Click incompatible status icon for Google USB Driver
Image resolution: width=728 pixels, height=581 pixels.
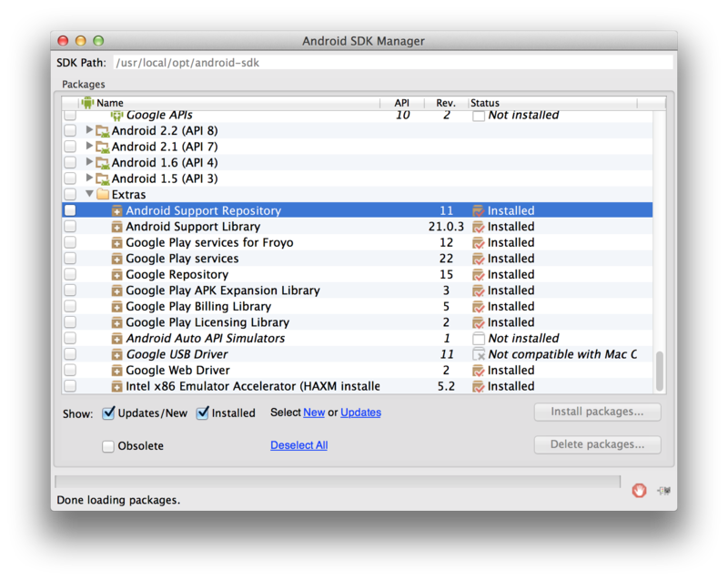coord(479,354)
